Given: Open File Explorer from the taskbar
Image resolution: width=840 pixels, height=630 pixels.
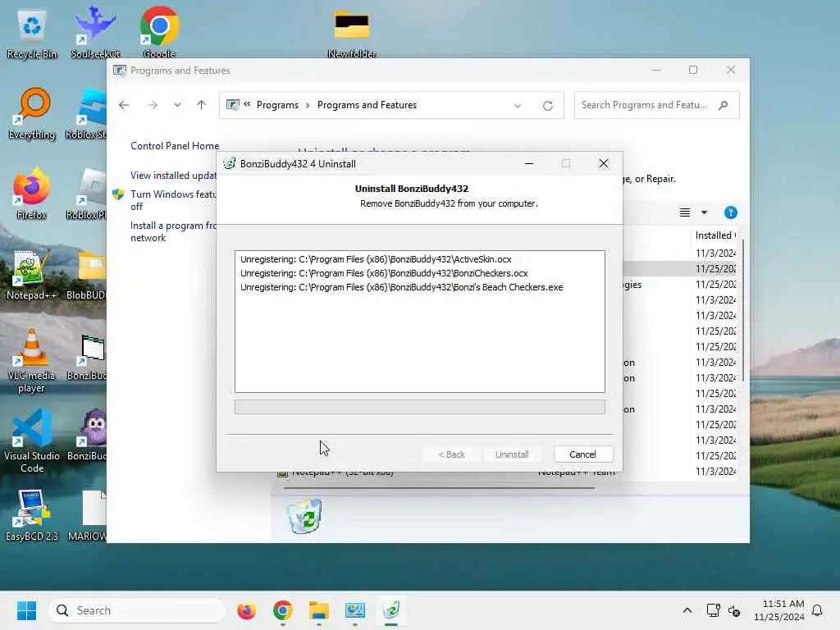Looking at the screenshot, I should click(319, 610).
